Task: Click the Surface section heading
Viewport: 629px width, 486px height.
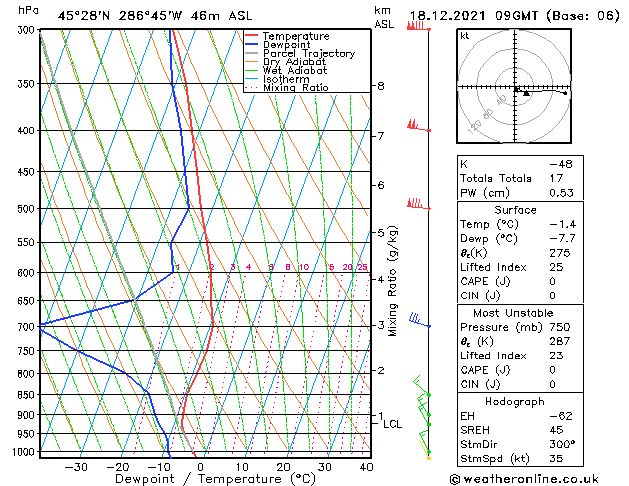Action: (x=515, y=210)
